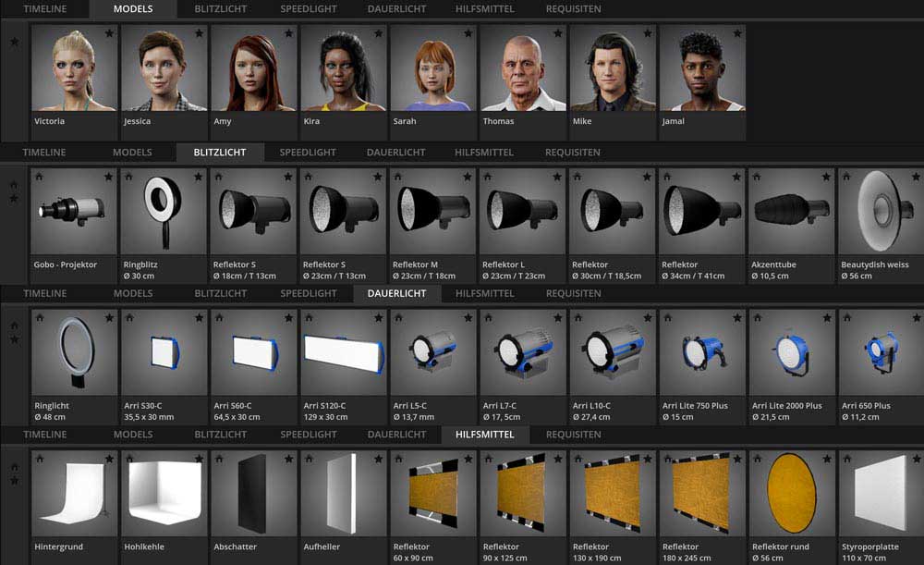Screen dimensions: 924x565
Task: Select the Styroporplatte 110 x 70 cm thumbnail
Action: click(x=881, y=493)
